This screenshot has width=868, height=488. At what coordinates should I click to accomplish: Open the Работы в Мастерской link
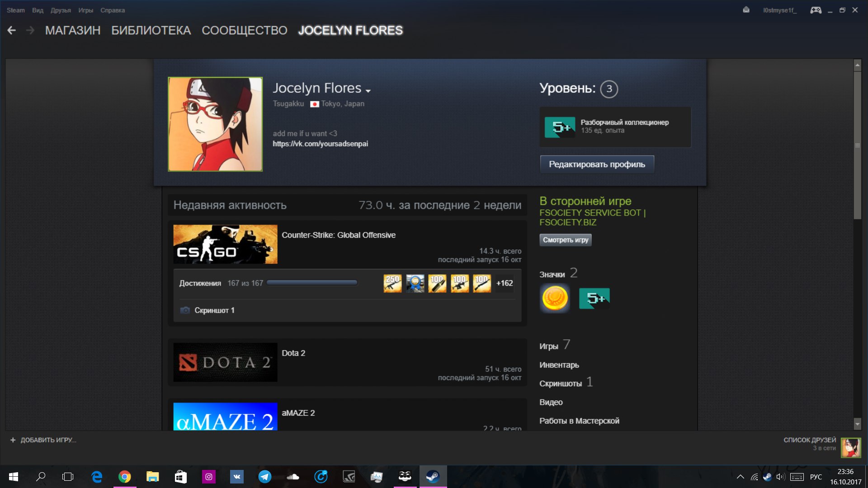coord(580,421)
